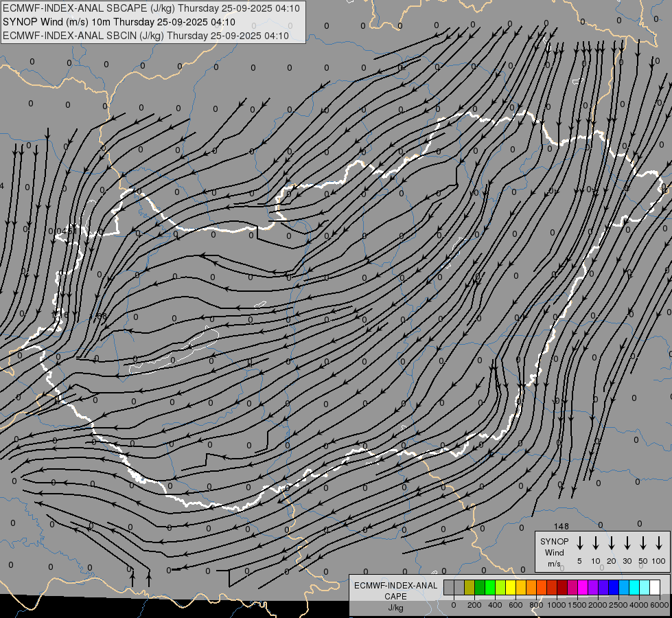Click the cyan swatch left of 4000
The height and width of the screenshot is (618, 672).
coord(634,587)
